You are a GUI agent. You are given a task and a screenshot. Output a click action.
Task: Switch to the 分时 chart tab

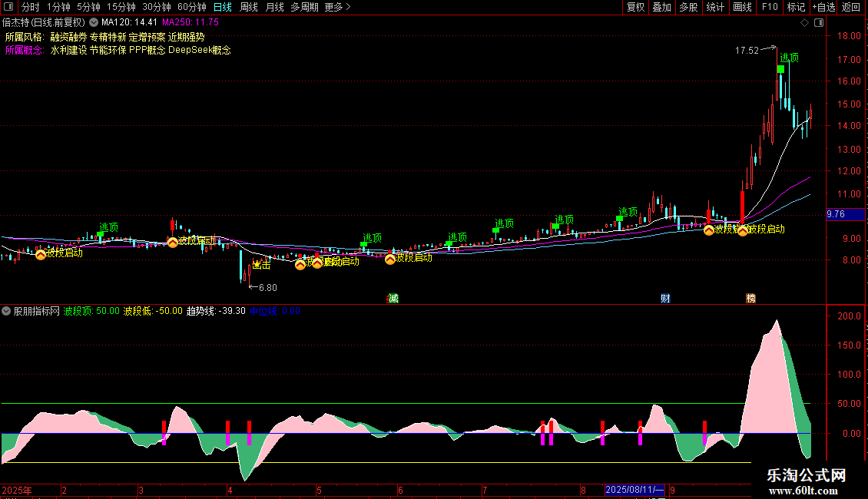coord(31,7)
